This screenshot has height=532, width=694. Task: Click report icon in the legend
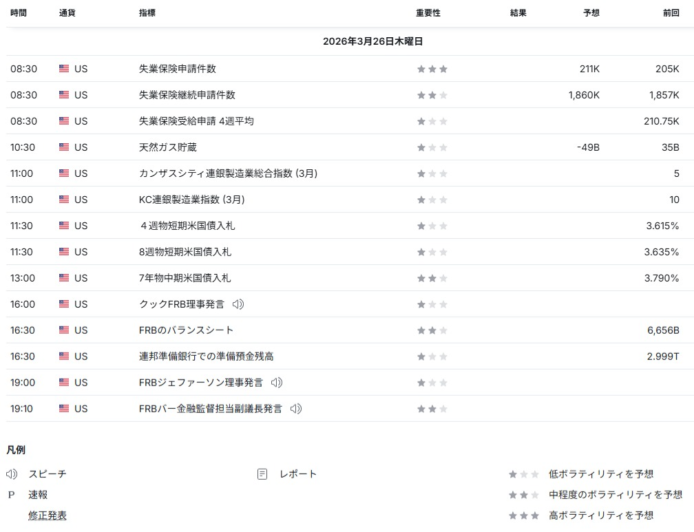point(262,474)
